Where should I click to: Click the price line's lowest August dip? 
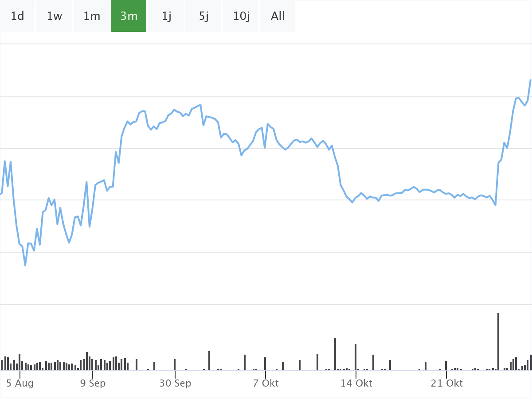pos(25,265)
